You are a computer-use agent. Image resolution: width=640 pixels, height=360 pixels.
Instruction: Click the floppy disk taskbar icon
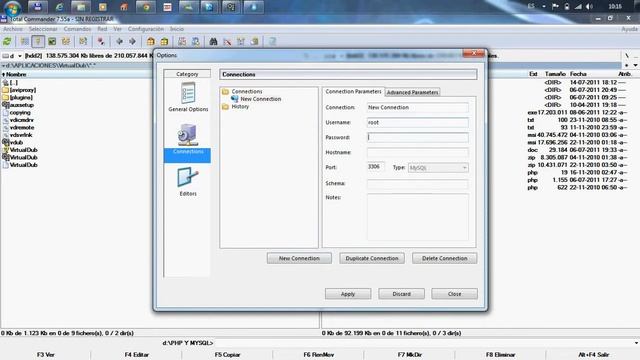38,7
